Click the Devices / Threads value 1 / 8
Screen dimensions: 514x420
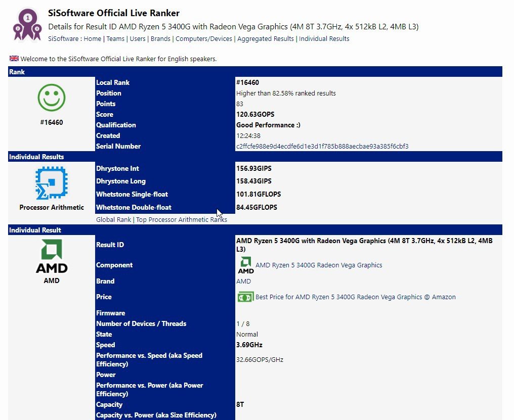243,323
